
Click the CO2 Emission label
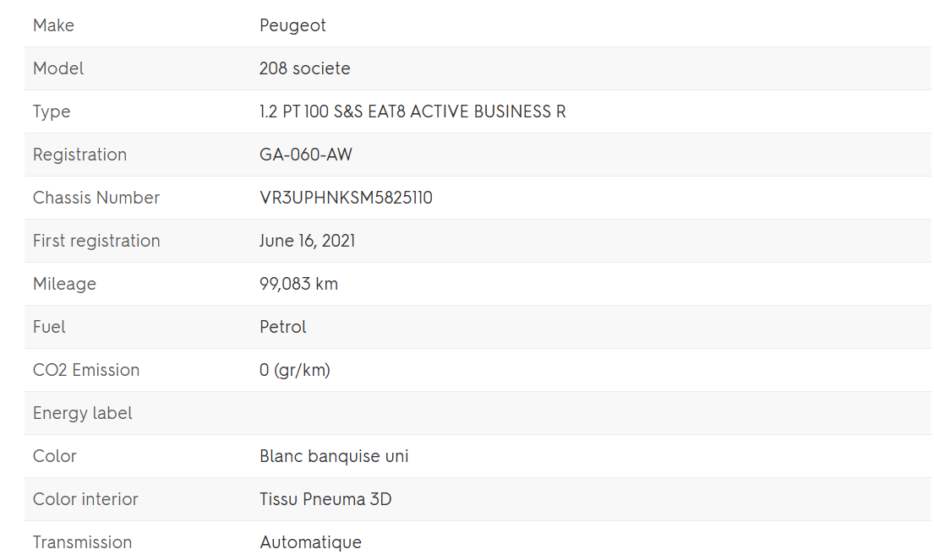click(x=86, y=370)
